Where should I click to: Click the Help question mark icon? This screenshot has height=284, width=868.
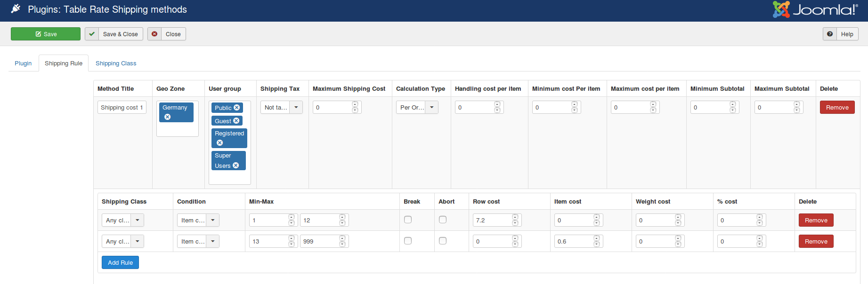830,34
